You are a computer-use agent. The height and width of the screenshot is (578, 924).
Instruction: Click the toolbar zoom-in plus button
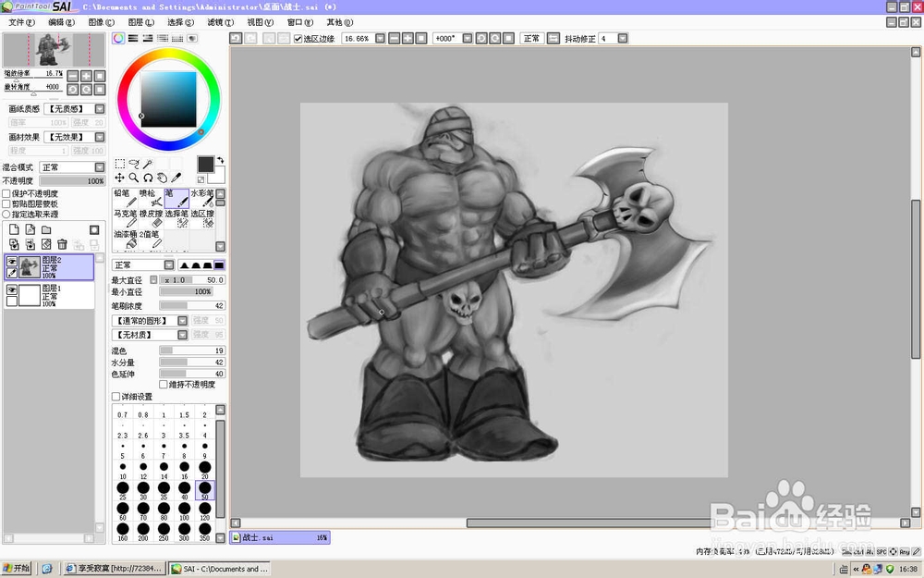click(407, 38)
